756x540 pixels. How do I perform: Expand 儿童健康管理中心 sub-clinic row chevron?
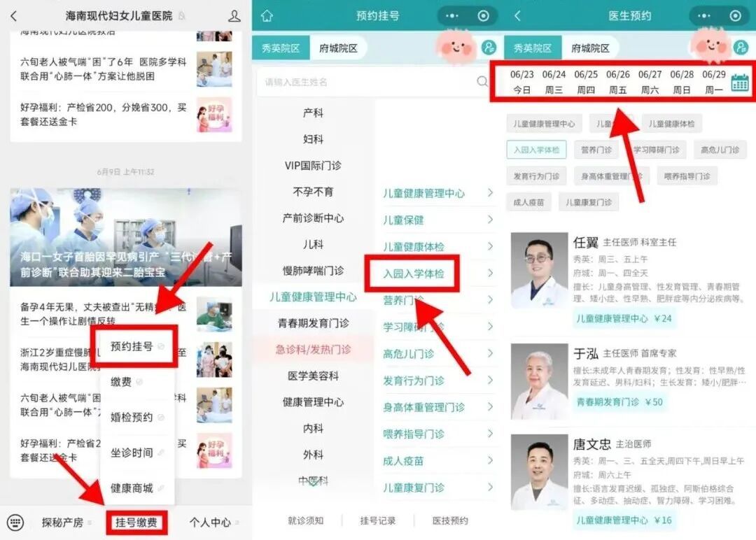tap(490, 192)
